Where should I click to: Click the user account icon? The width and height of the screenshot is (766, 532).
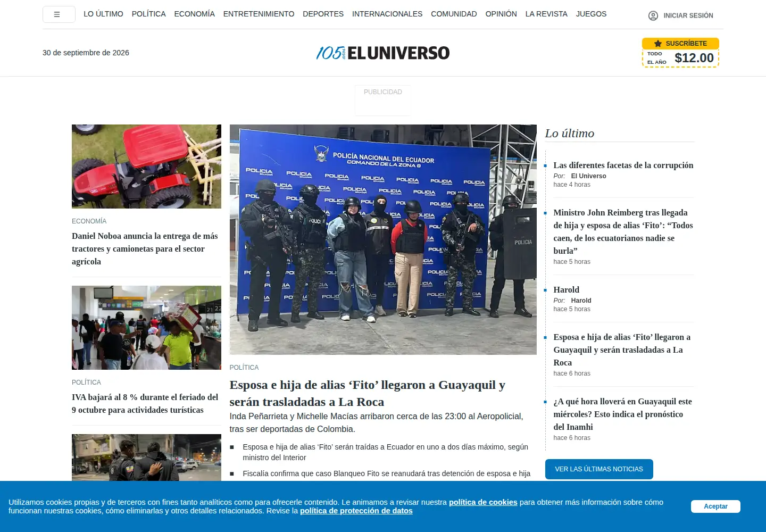point(653,16)
